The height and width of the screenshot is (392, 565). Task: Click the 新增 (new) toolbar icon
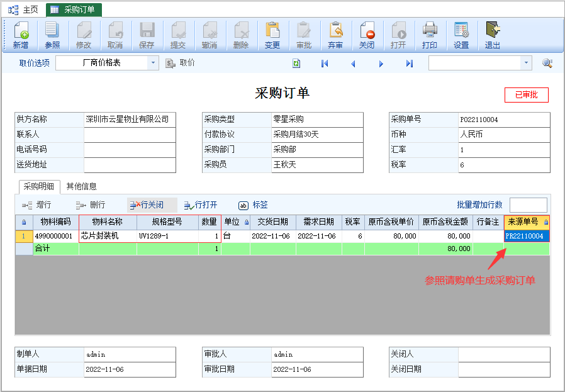(x=21, y=35)
